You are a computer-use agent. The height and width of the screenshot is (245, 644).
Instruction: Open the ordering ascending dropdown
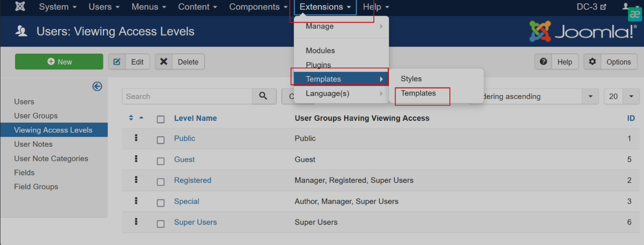click(590, 96)
